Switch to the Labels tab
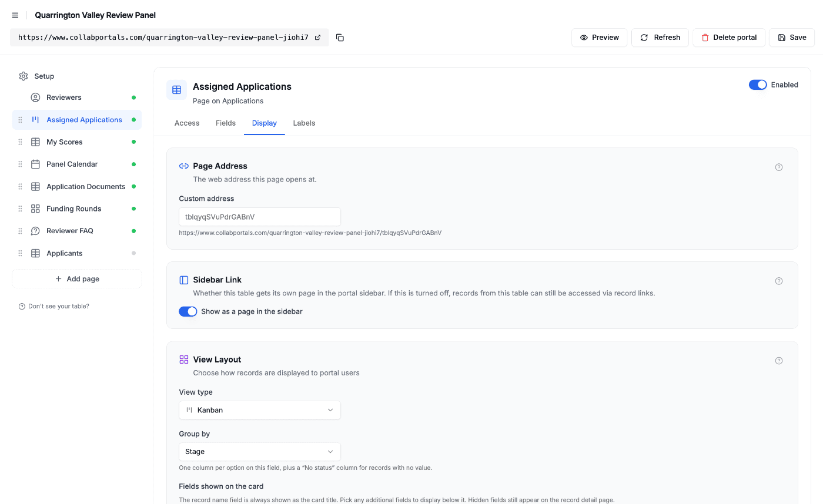The width and height of the screenshot is (823, 504). click(x=304, y=123)
